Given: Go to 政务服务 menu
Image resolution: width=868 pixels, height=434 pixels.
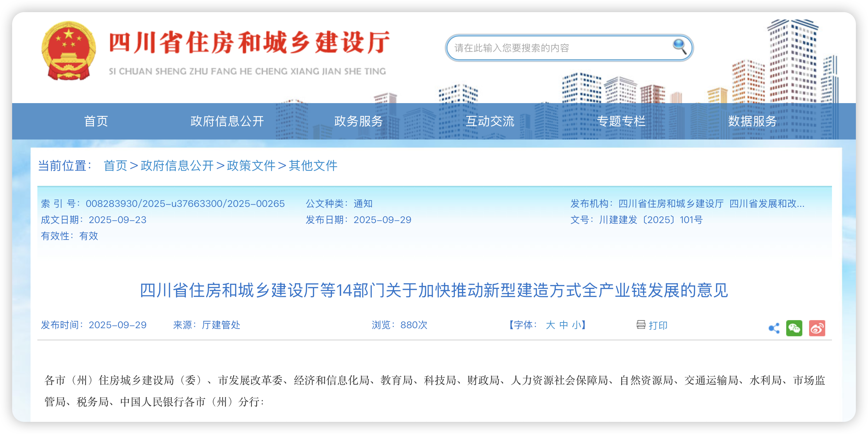Looking at the screenshot, I should (x=359, y=121).
